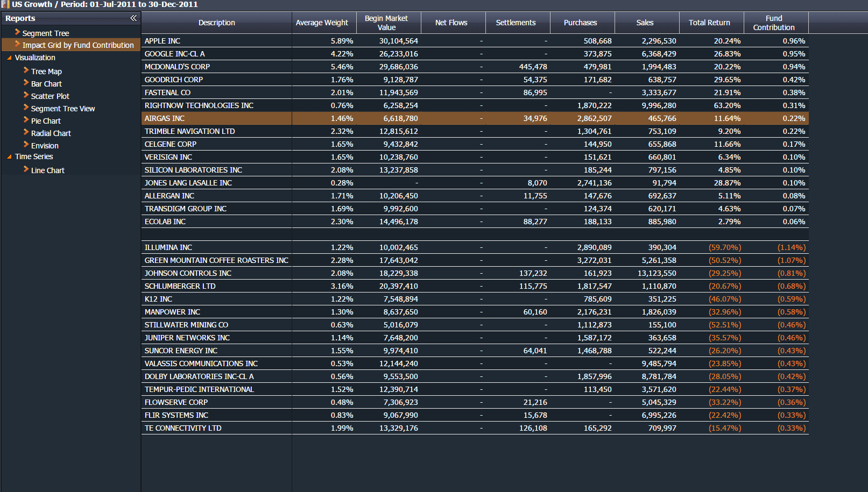Select the VERISIGN INC row
Viewport: 868px width, 492px height.
point(475,157)
